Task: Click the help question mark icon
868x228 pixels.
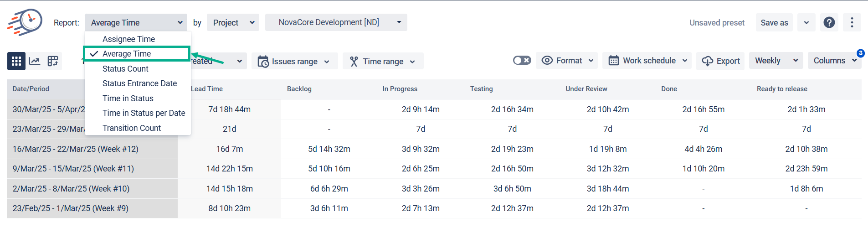Action: [829, 22]
